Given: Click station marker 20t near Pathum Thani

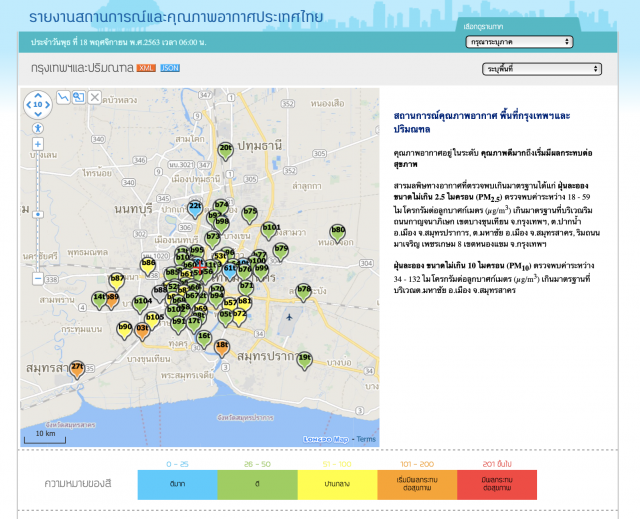Looking at the screenshot, I should [225, 150].
